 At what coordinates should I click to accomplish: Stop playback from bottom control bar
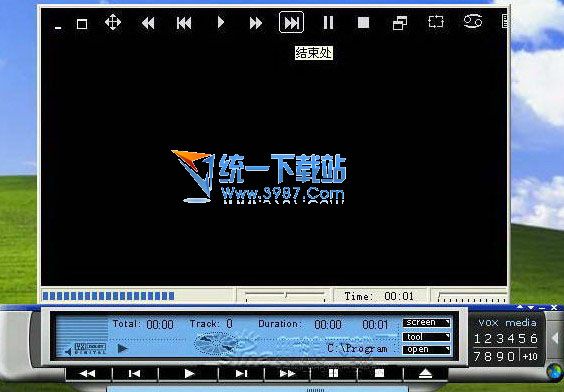click(x=379, y=374)
